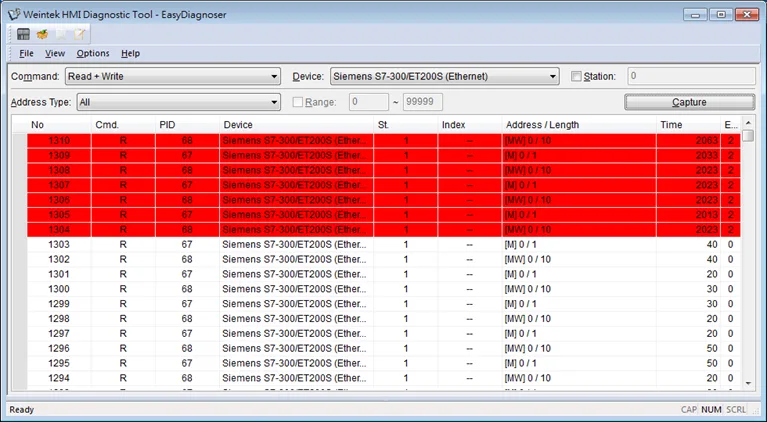The height and width of the screenshot is (422, 767).
Task: Click the orange basket toolbar icon
Action: (43, 34)
